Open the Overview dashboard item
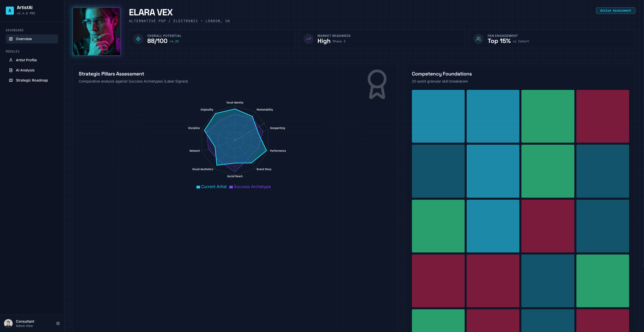 point(32,39)
